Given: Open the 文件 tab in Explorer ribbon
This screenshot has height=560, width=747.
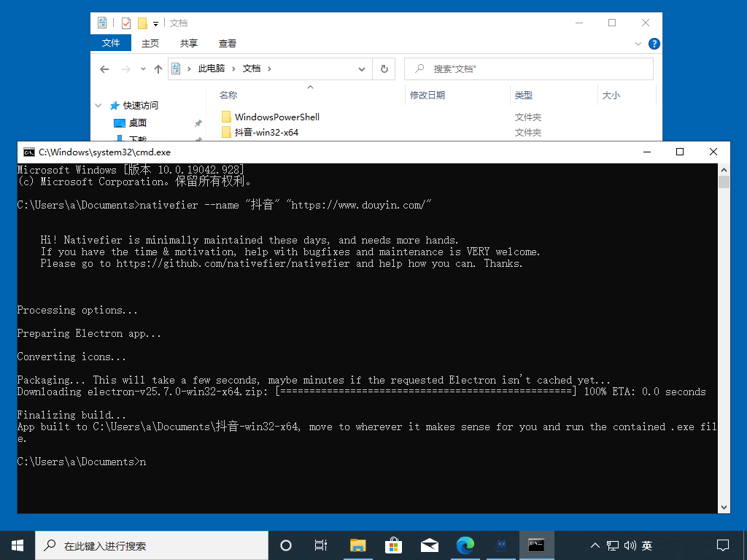Looking at the screenshot, I should pyautogui.click(x=111, y=43).
